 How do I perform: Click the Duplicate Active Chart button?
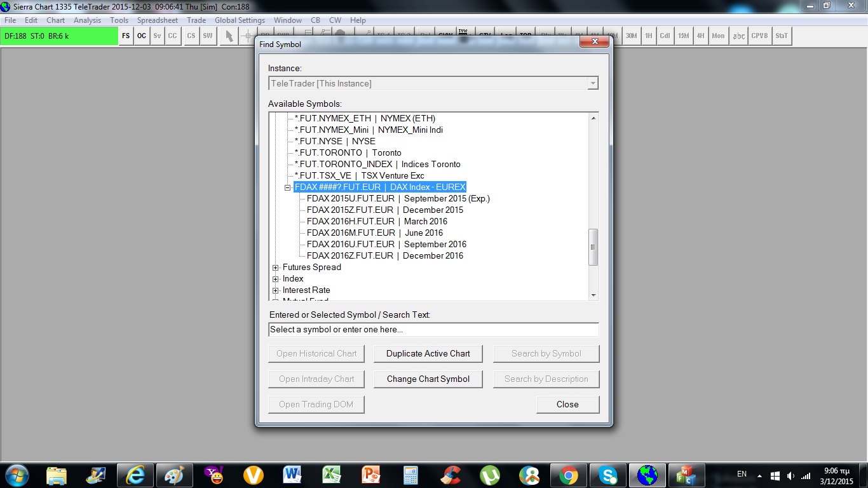point(428,353)
